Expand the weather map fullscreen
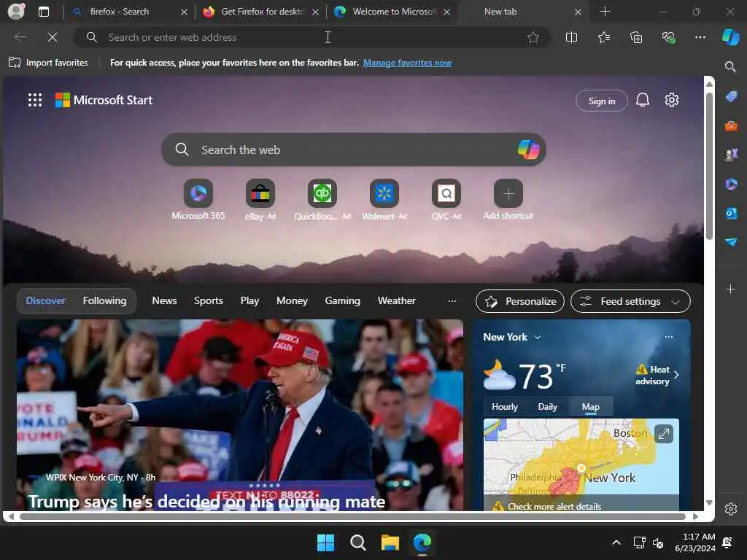Viewport: 747px width, 560px height. (x=664, y=434)
